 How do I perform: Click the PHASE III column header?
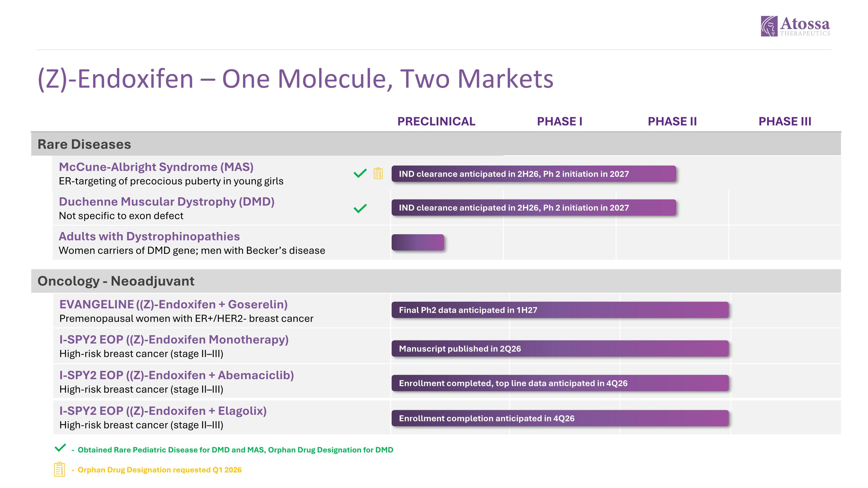pos(785,121)
